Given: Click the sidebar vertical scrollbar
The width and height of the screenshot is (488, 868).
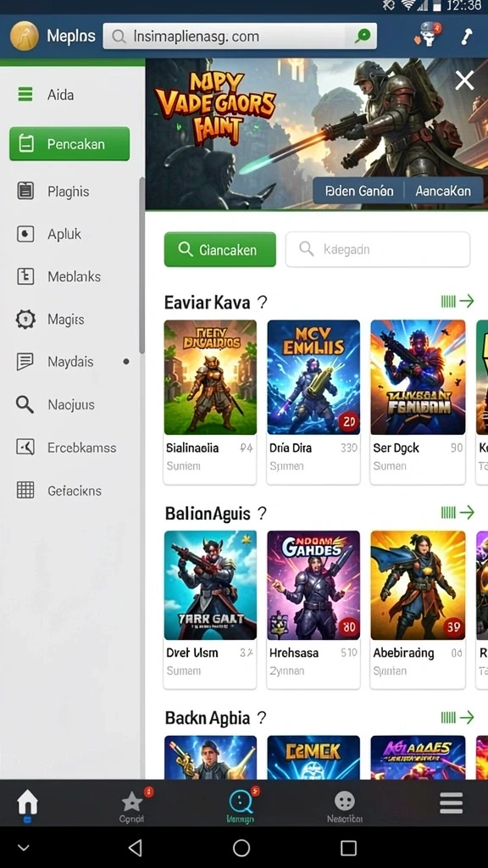Looking at the screenshot, I should pyautogui.click(x=141, y=265).
